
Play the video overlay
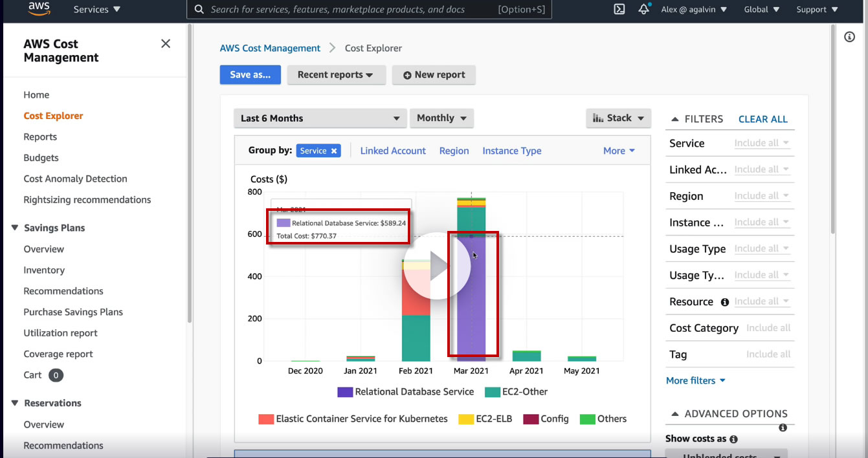click(437, 266)
